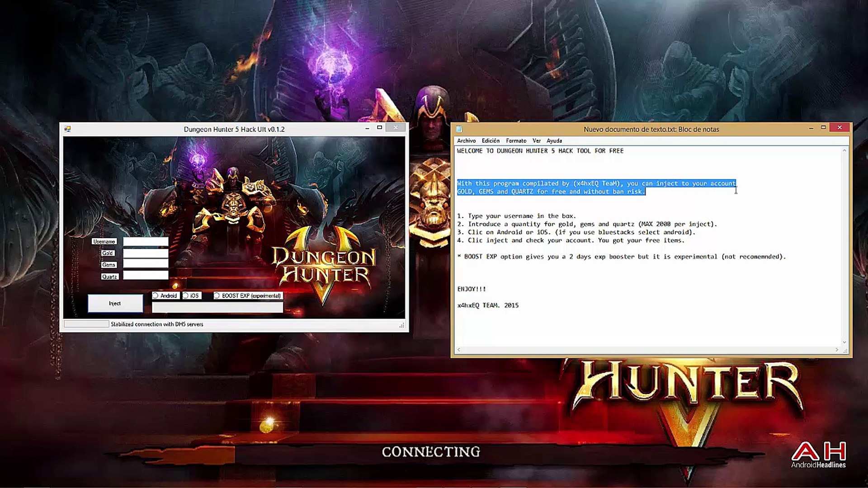Click the 'GOLD, GEMS and QUARTZ' line

(551, 192)
